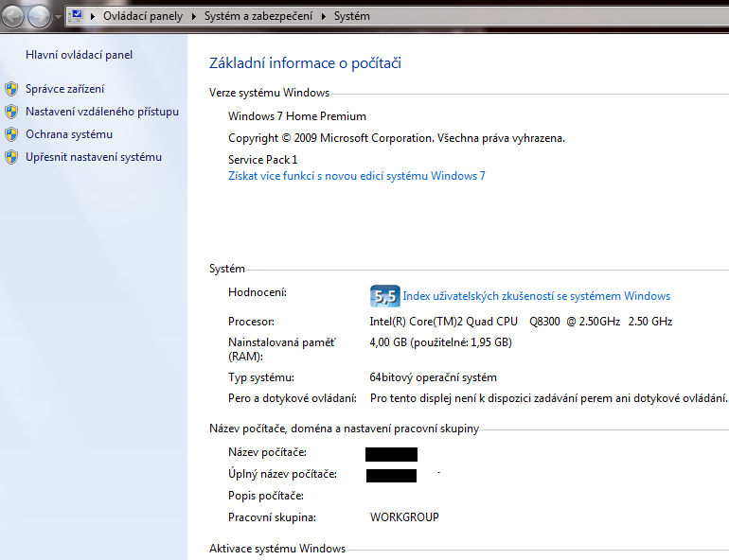
Task: Open Nastavení vzdáleného přístupu
Action: tap(102, 112)
